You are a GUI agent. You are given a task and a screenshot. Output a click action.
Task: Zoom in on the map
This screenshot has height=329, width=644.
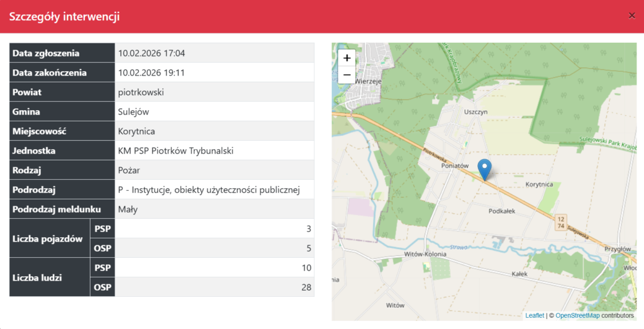coord(347,58)
